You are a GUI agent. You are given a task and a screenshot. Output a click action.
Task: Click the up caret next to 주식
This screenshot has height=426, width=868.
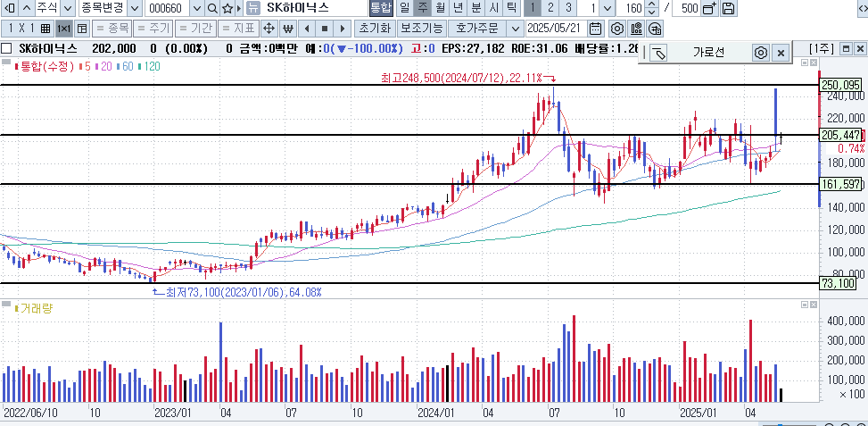[x=27, y=8]
